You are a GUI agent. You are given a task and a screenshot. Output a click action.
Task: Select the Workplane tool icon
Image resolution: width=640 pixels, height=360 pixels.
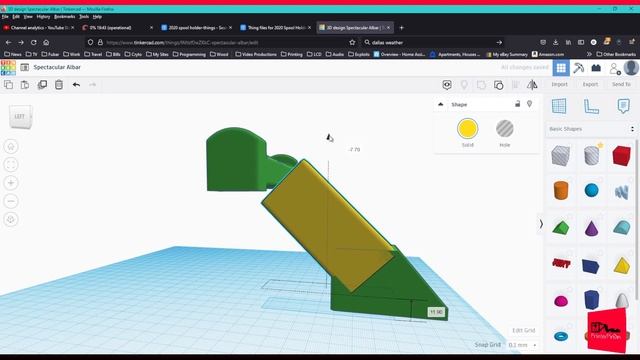click(559, 106)
